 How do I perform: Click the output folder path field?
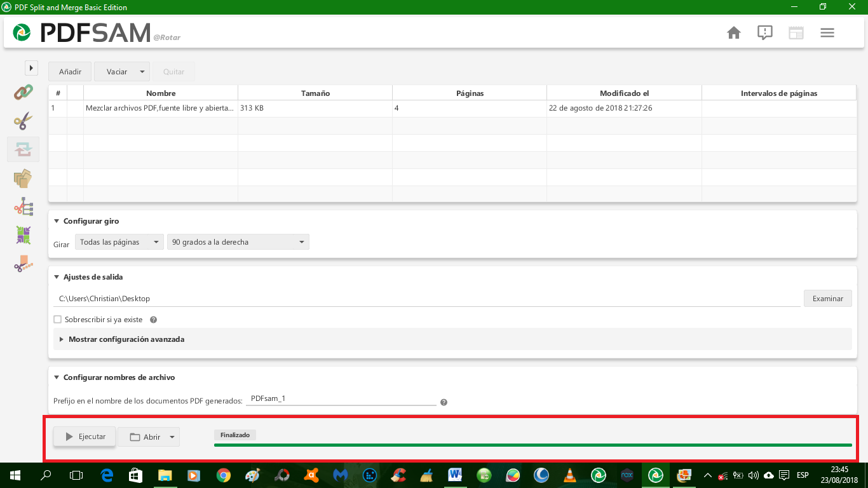click(427, 298)
